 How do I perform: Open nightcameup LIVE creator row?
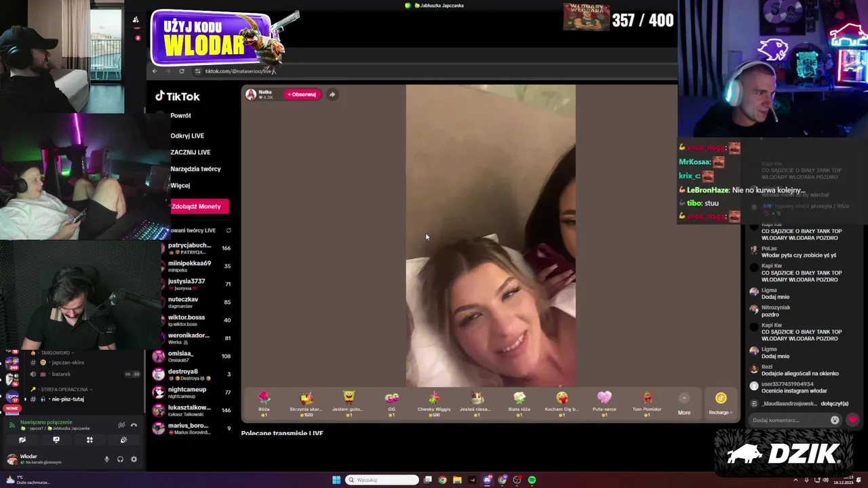pyautogui.click(x=192, y=392)
